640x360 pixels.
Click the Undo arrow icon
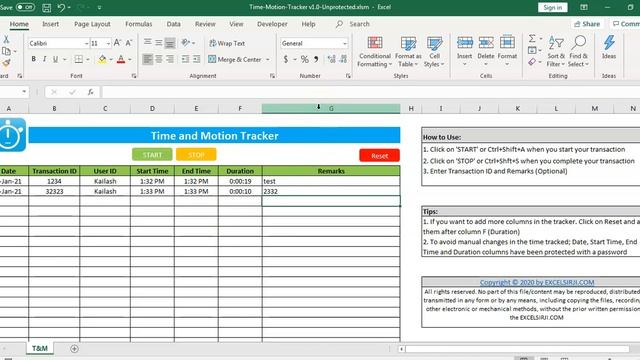pyautogui.click(x=61, y=7)
